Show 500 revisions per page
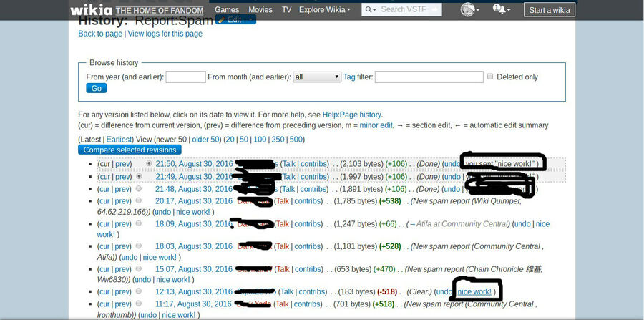This screenshot has width=644, height=320. coord(296,140)
